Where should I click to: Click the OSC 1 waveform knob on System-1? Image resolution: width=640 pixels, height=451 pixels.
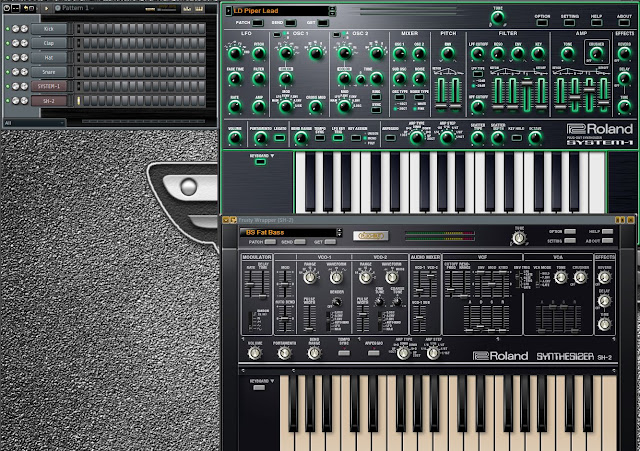pos(286,53)
